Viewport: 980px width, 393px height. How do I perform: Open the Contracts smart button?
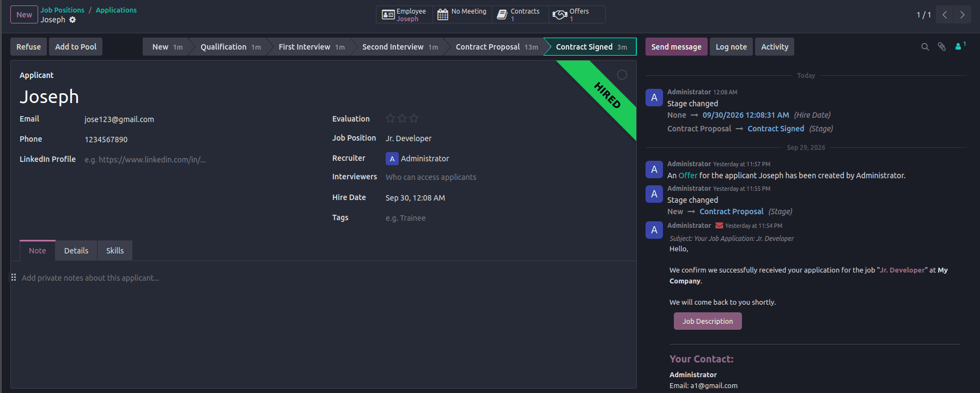pyautogui.click(x=520, y=15)
